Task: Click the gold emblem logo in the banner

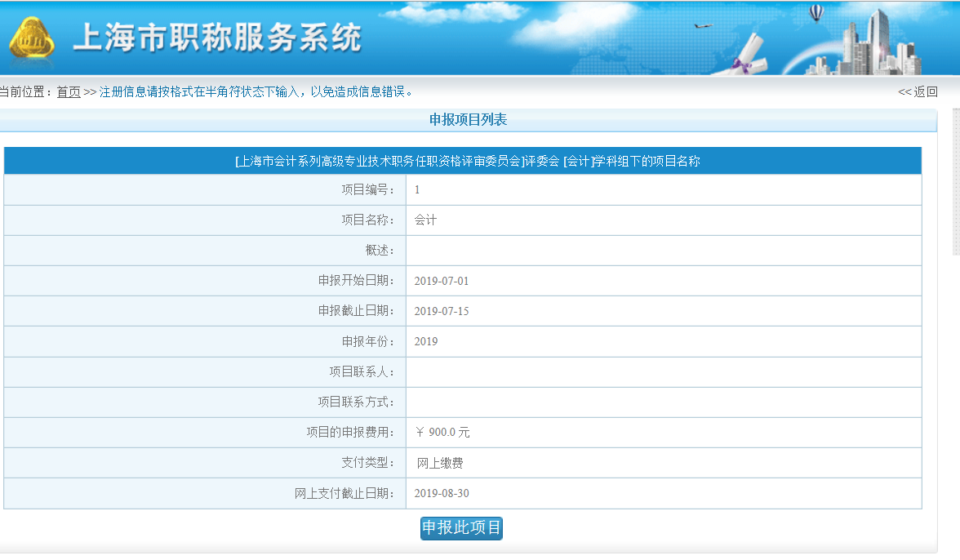Action: 32,42
